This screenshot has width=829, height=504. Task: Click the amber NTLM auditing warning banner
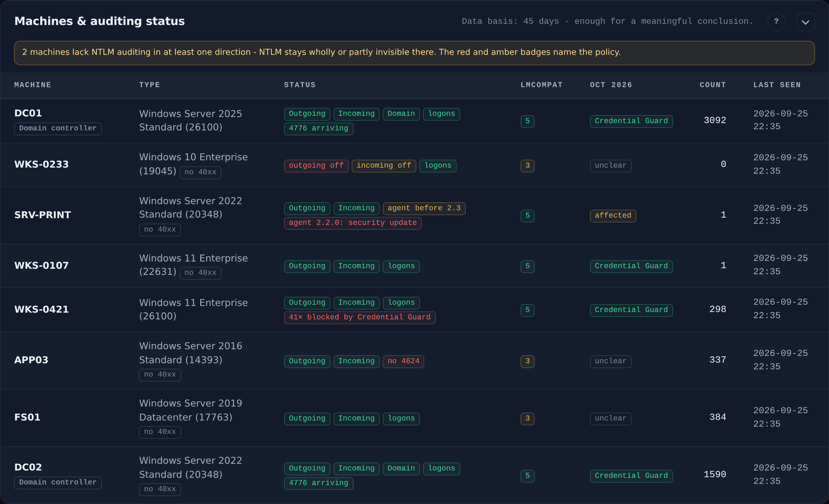pos(414,53)
